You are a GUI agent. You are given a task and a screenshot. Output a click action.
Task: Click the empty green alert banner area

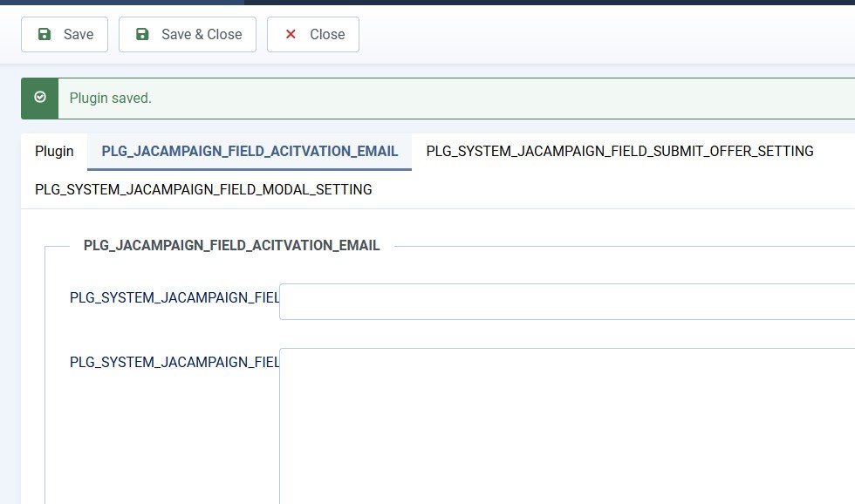523,99
